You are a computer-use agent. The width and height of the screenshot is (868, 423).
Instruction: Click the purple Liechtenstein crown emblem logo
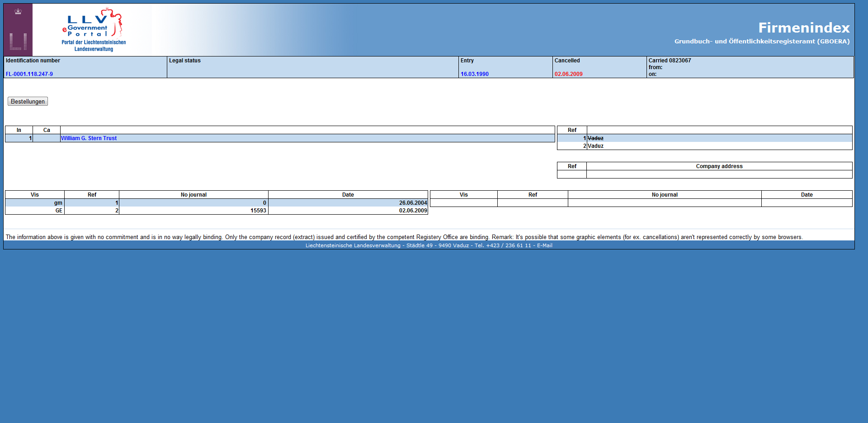(18, 30)
